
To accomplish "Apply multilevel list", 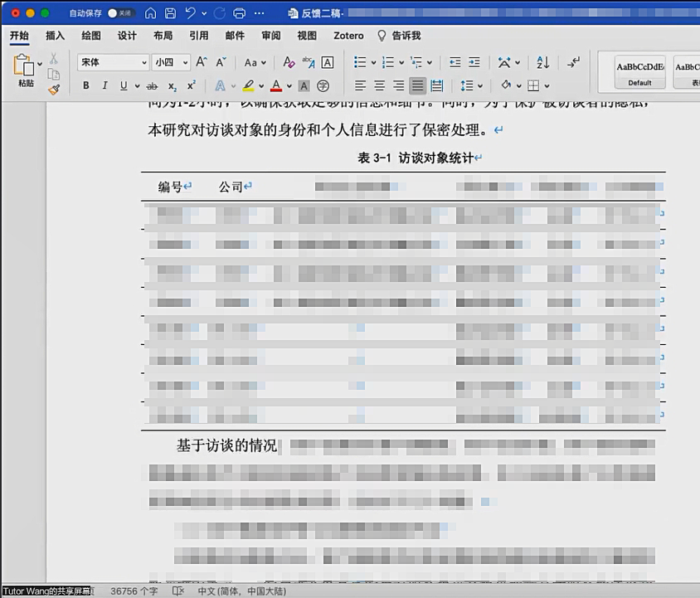I will (x=416, y=62).
